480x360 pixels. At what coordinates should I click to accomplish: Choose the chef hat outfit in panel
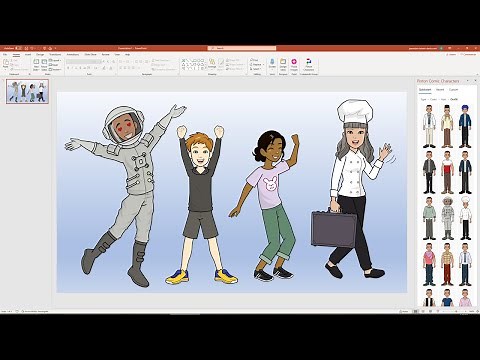465,218
